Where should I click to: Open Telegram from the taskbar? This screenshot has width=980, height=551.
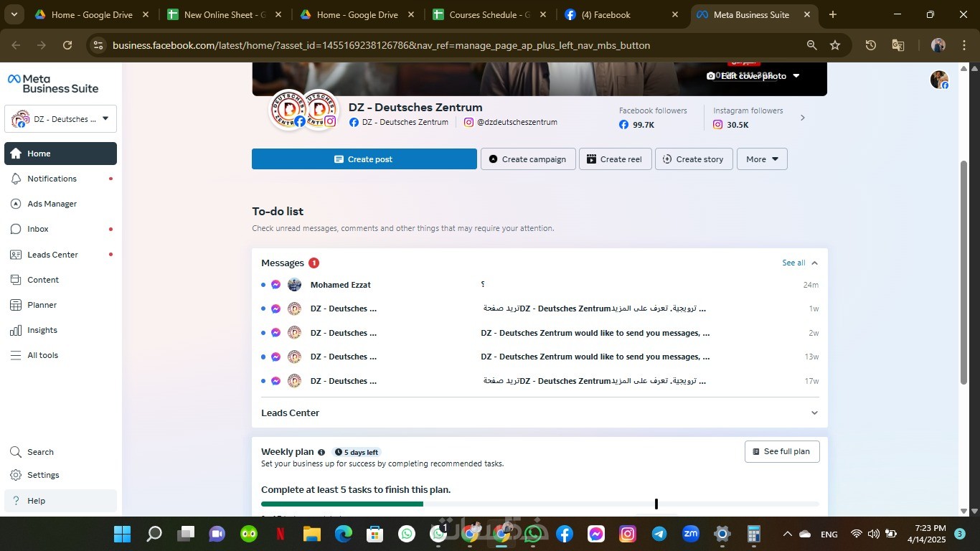click(659, 534)
